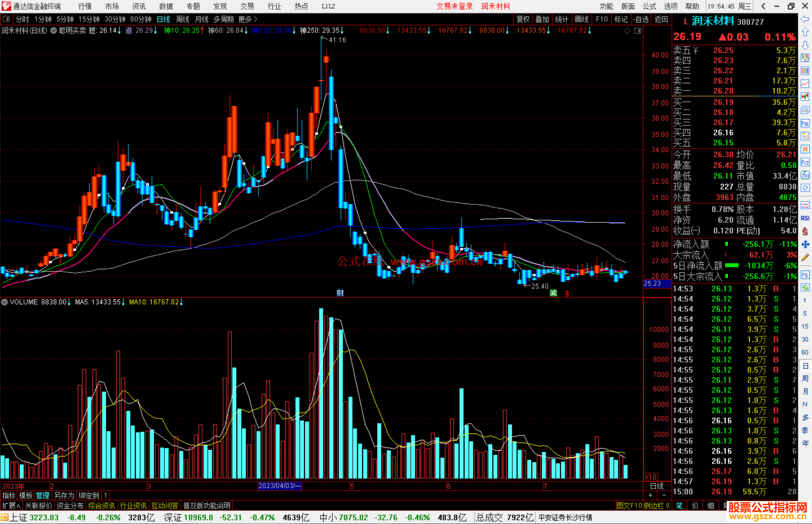
Task: Zoom in chart with plus button
Action: pyautogui.click(x=650, y=495)
